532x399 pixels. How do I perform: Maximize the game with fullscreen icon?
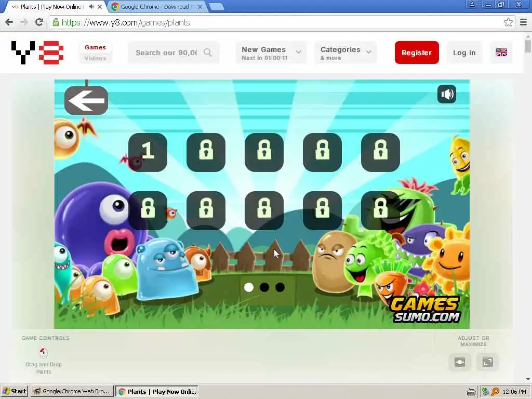pyautogui.click(x=487, y=362)
